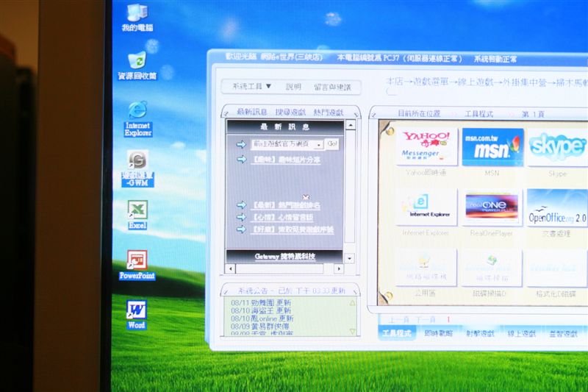588x392 pixels.
Task: Expand the 系統工具 dropdown menu
Action: tap(251, 86)
